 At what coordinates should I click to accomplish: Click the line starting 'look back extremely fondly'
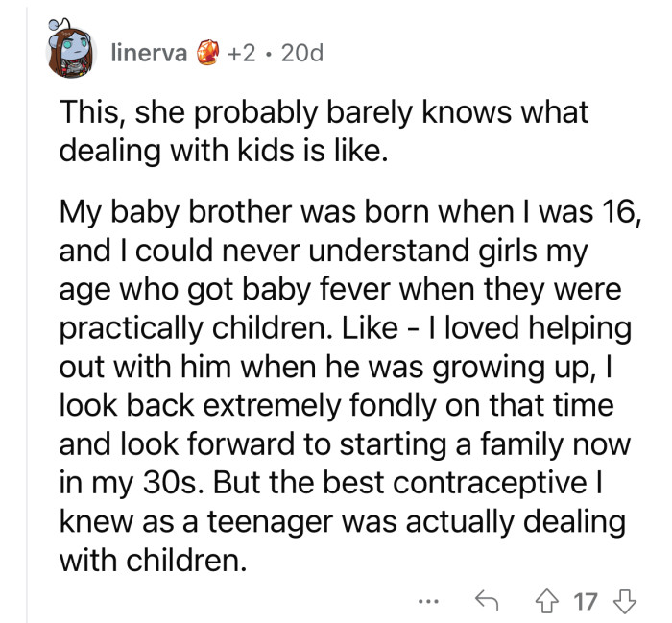pos(336,405)
